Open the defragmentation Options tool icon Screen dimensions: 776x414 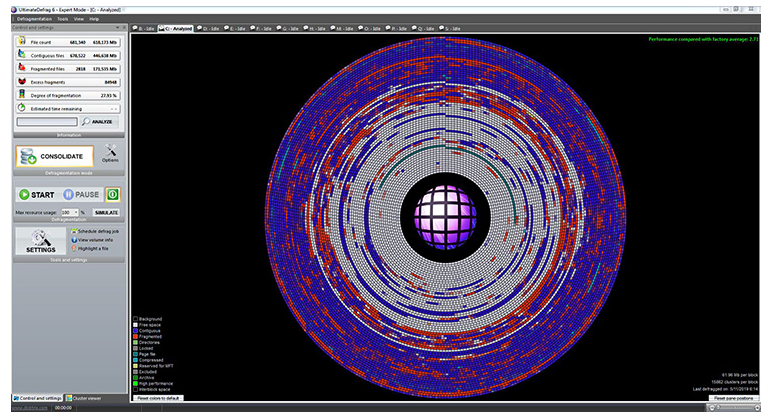111,152
